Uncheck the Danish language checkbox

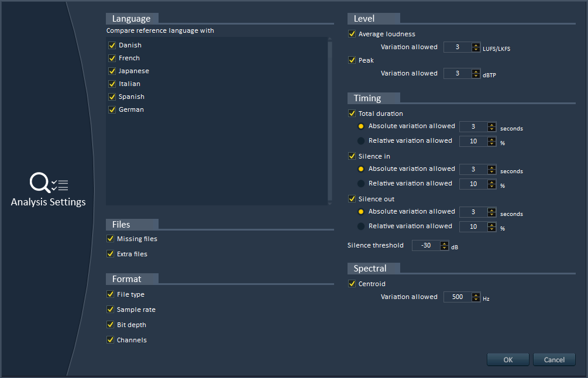(112, 46)
